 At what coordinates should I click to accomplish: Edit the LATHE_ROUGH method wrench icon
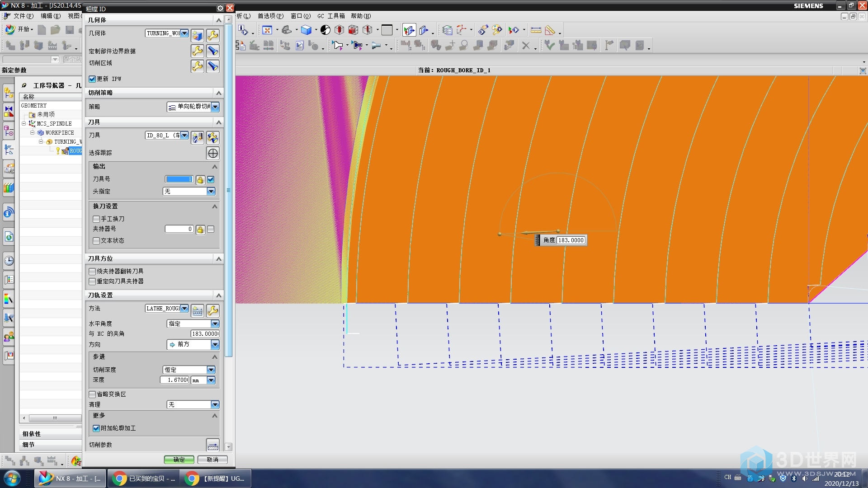click(212, 310)
